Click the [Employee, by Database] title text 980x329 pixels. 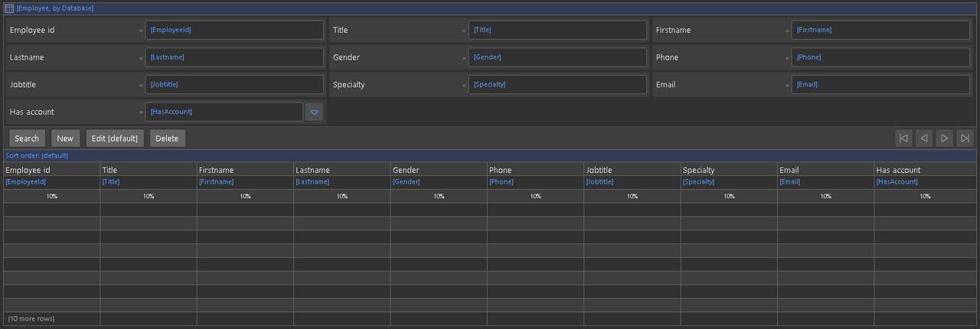click(x=55, y=8)
